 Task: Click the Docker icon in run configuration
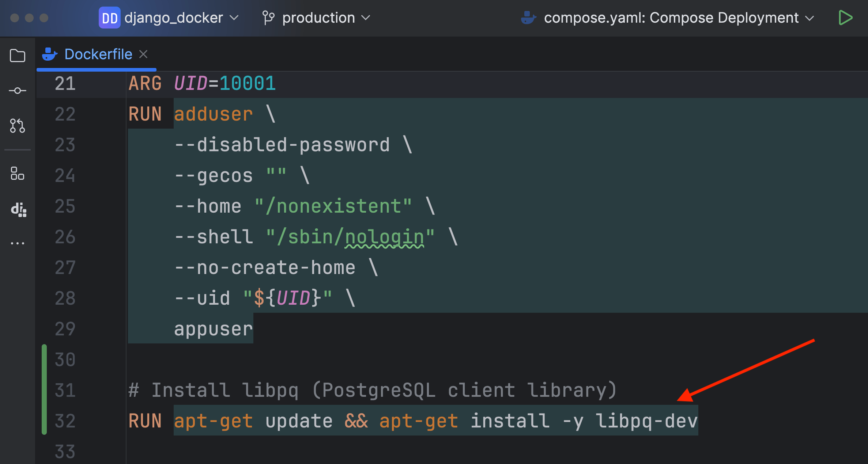click(528, 18)
